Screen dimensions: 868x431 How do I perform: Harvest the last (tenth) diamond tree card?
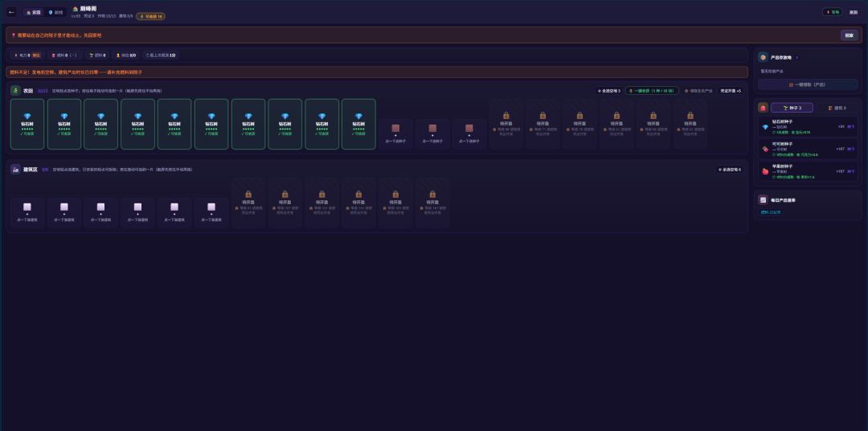358,124
